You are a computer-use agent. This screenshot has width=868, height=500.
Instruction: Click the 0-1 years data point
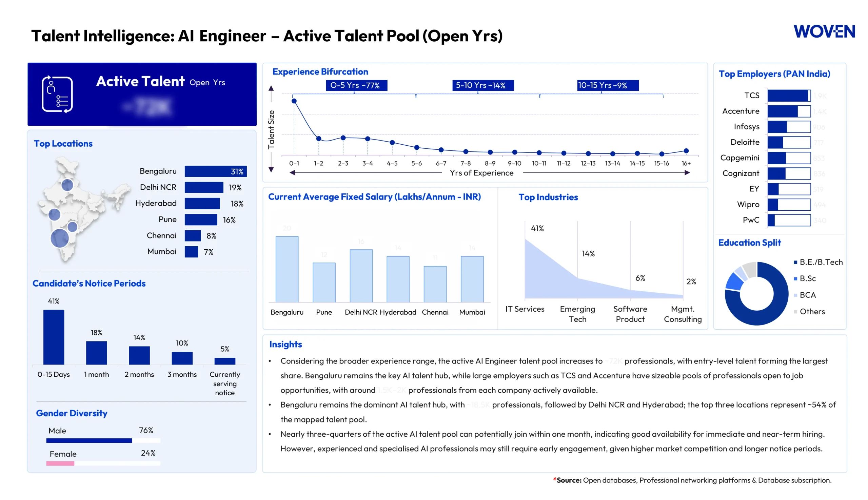pos(294,101)
